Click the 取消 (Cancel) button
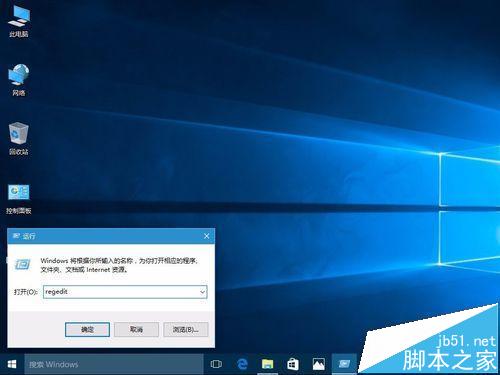Viewport: 500px width, 375px height. pyautogui.click(x=136, y=329)
